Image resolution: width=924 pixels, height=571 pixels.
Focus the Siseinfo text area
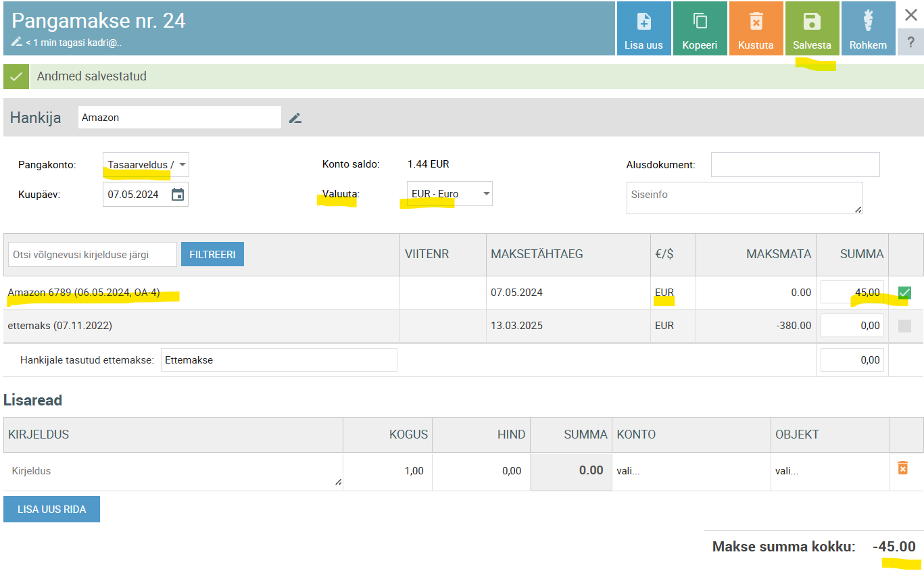(744, 198)
